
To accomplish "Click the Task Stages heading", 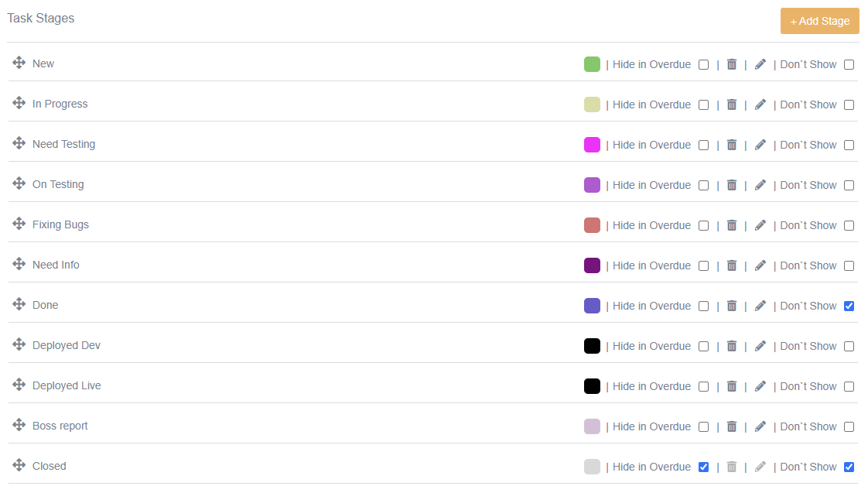I will point(41,18).
